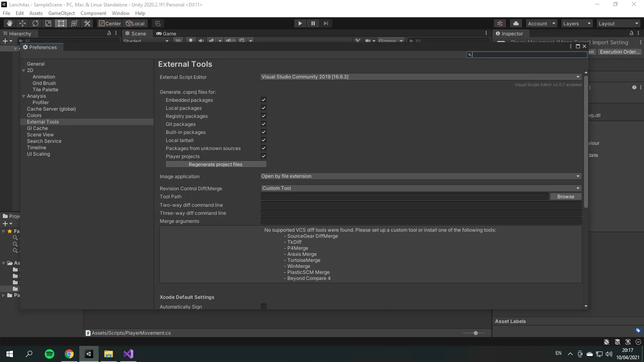Open the Inspector panel options menu
The height and width of the screenshot is (362, 644).
coord(639,33)
